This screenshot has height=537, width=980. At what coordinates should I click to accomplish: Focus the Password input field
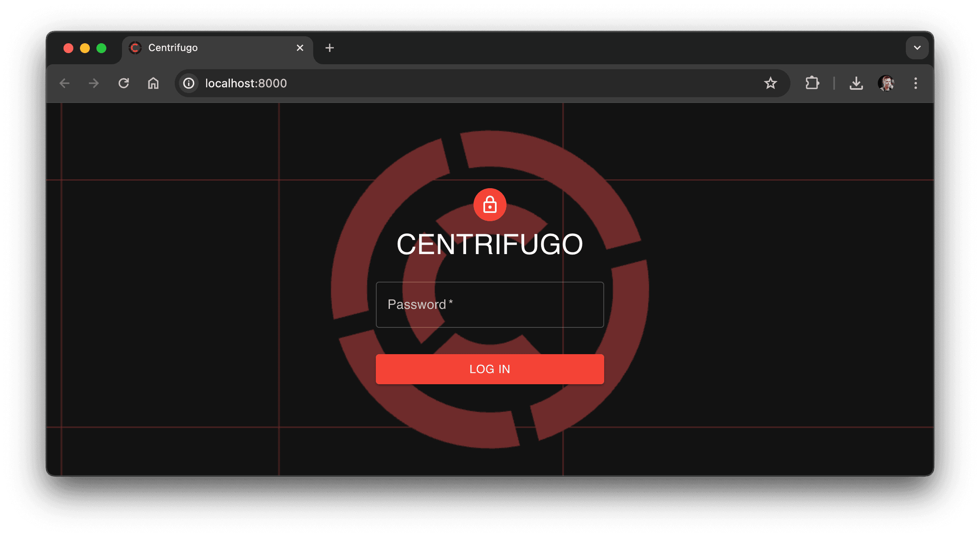point(490,305)
